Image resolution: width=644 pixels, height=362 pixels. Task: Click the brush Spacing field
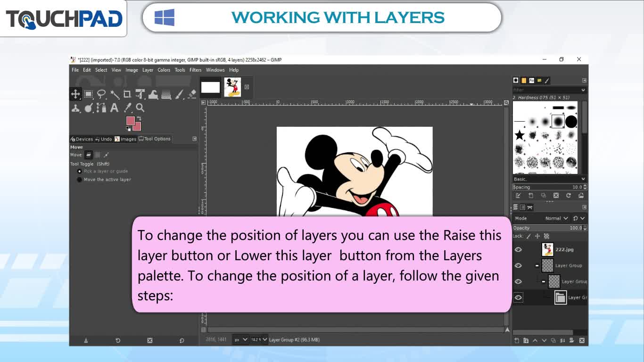coord(549,187)
